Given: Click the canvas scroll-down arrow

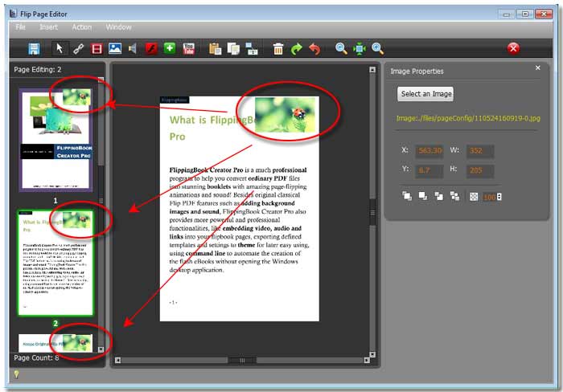Looking at the screenshot, I should [372, 354].
